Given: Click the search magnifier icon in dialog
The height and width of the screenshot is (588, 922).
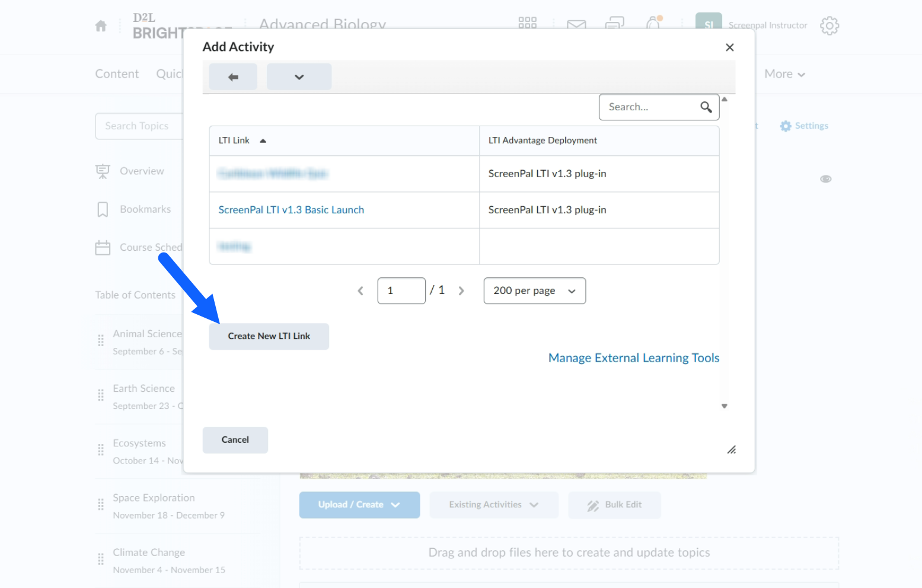Looking at the screenshot, I should coord(706,107).
